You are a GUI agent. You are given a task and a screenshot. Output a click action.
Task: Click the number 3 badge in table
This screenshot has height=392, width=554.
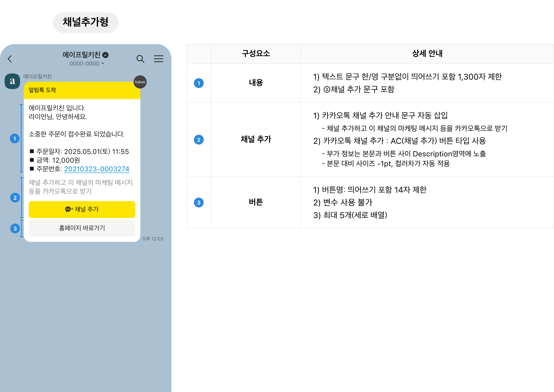[199, 203]
